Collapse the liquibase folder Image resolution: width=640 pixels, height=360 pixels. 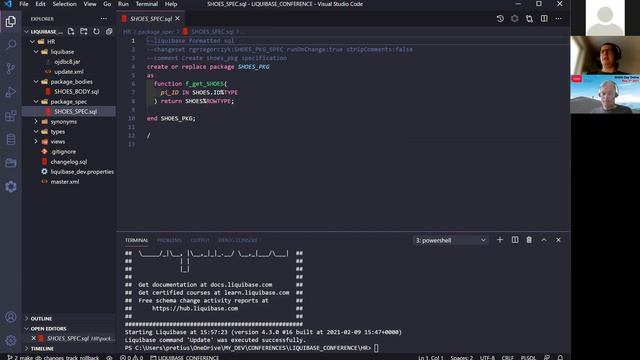tap(36, 52)
